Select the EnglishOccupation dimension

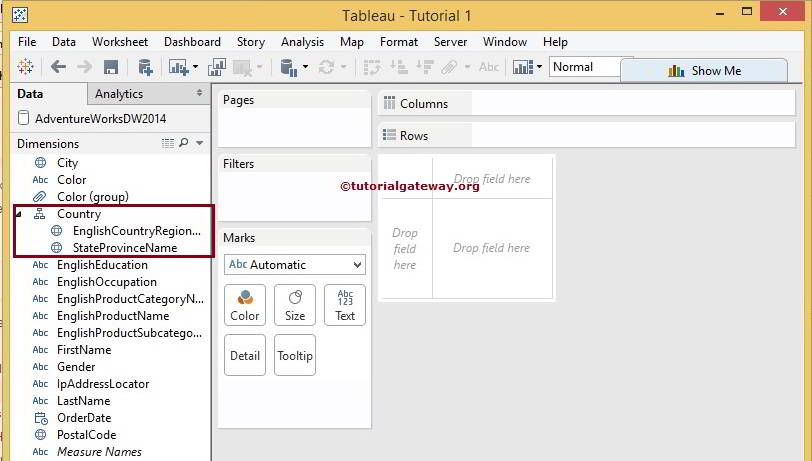pyautogui.click(x=107, y=282)
